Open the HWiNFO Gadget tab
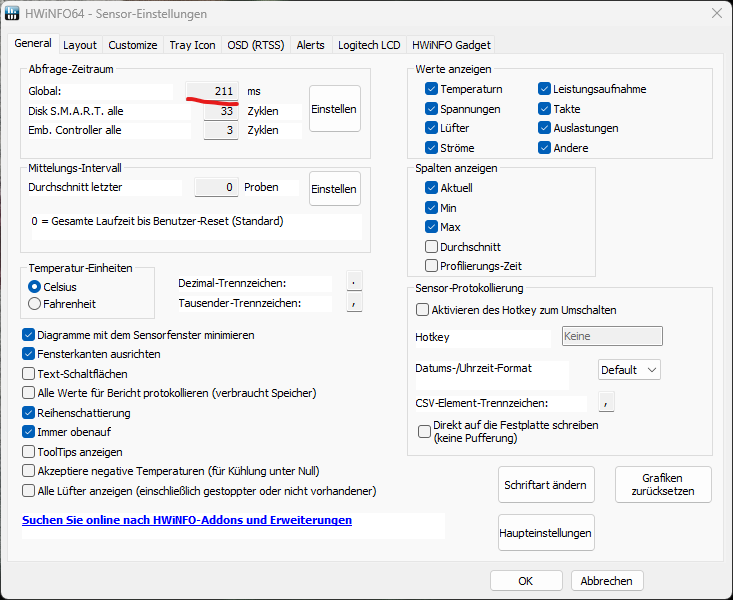This screenshot has height=600, width=733. point(451,45)
